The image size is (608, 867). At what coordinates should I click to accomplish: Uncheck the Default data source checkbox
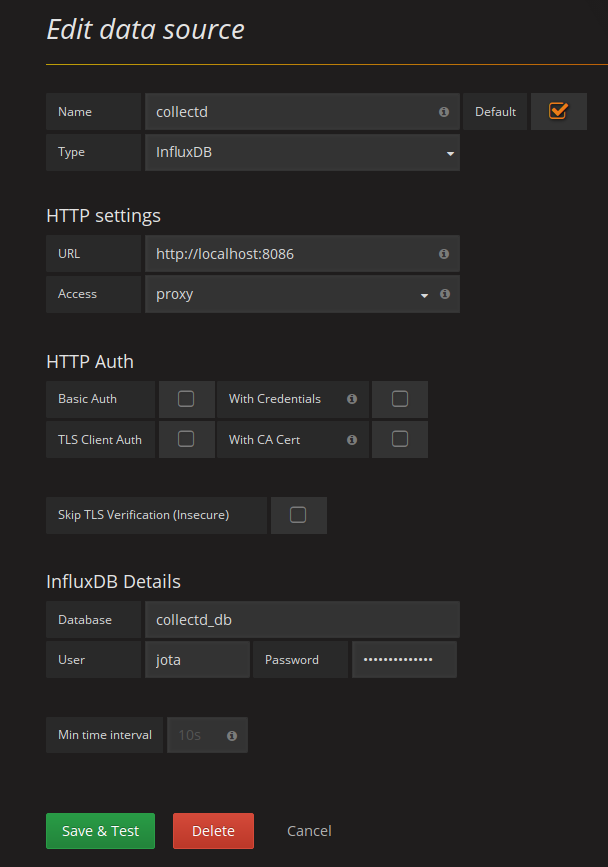[558, 111]
